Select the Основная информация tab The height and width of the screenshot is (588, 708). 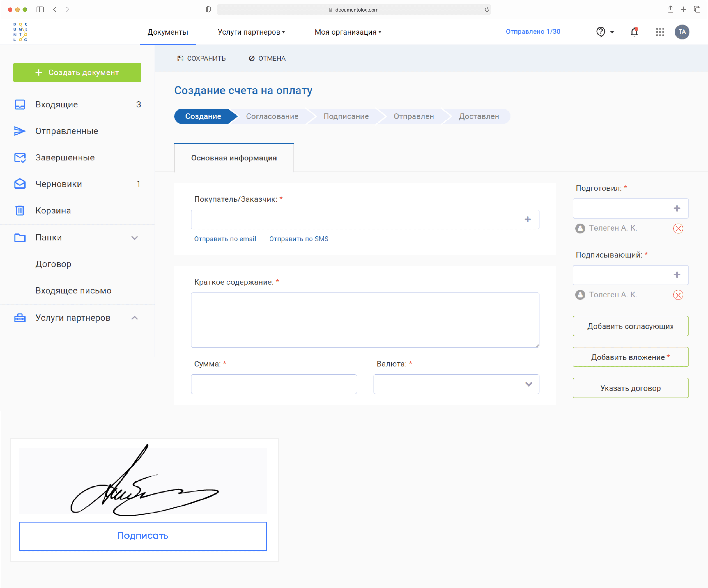[234, 158]
